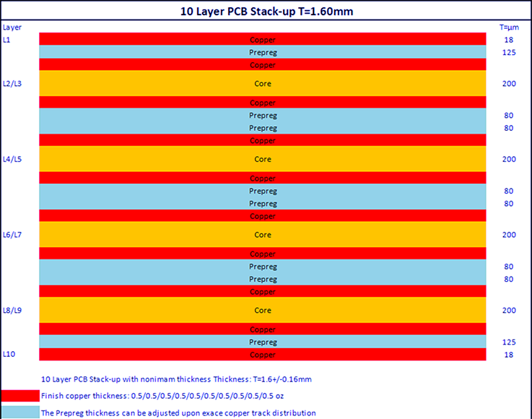Click the 200 thickness value for L2/L3 core

[x=509, y=84]
